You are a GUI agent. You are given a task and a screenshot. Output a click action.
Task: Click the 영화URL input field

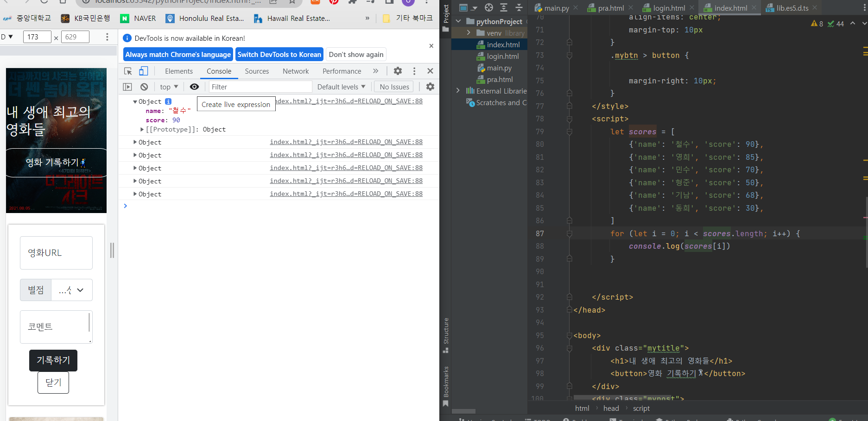coord(56,253)
